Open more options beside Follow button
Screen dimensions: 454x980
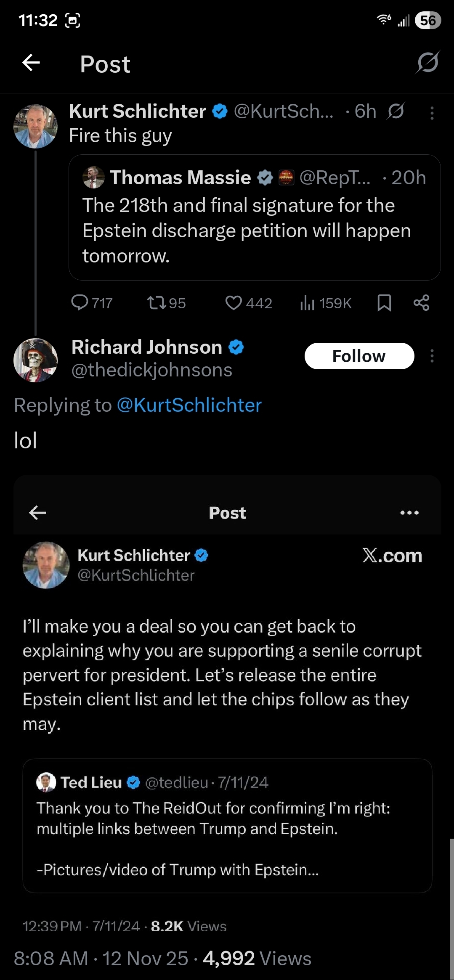pos(432,356)
